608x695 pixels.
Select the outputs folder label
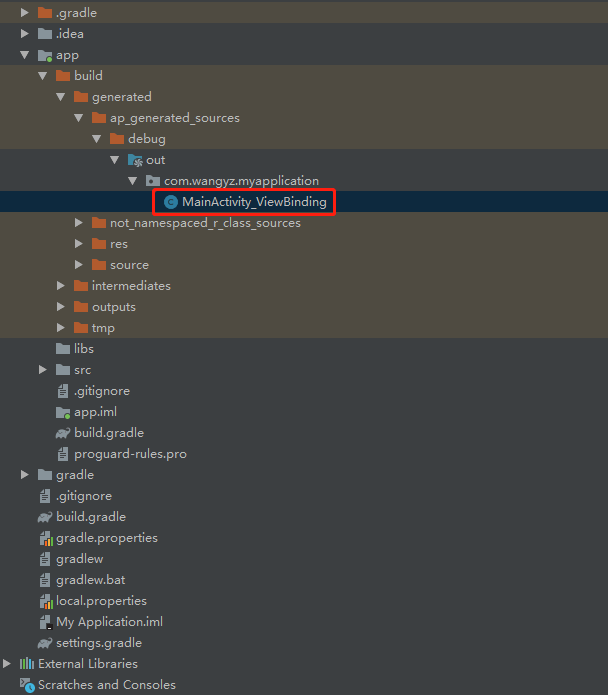tap(114, 307)
